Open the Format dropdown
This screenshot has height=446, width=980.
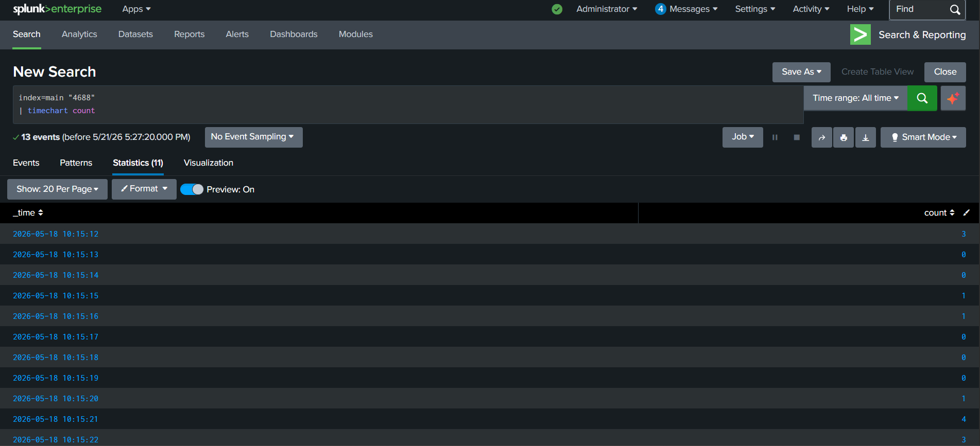point(144,189)
